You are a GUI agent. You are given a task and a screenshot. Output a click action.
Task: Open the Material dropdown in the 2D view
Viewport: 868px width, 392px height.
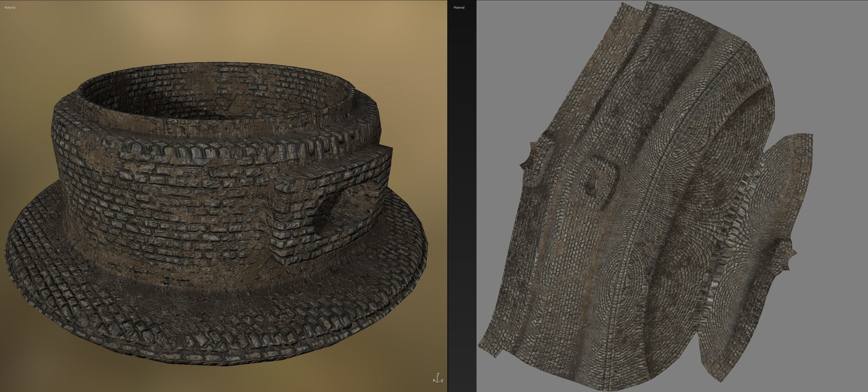(459, 8)
